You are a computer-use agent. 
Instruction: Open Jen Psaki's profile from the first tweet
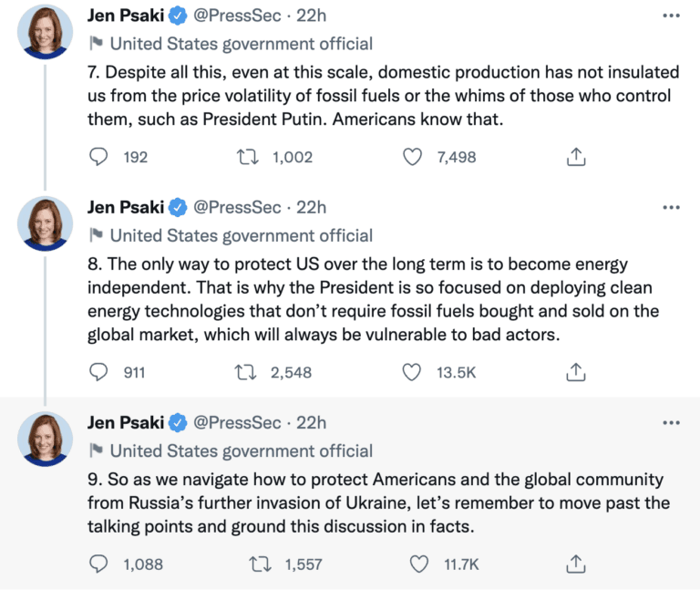coord(126,16)
